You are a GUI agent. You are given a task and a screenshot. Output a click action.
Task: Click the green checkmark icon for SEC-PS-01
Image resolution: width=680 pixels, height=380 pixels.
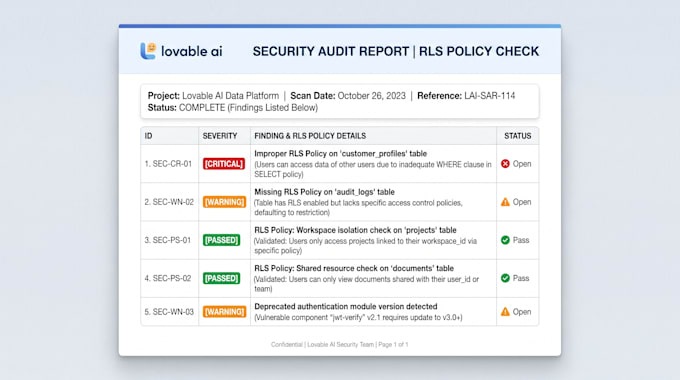point(505,240)
